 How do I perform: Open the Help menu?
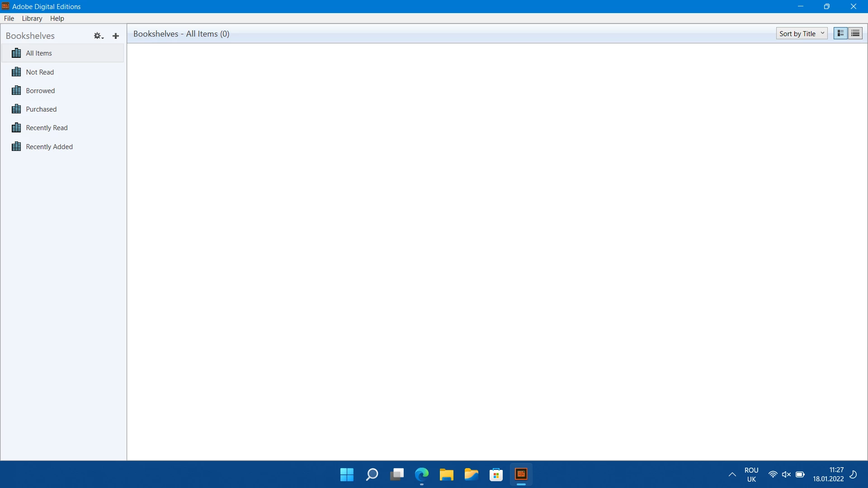pyautogui.click(x=57, y=19)
